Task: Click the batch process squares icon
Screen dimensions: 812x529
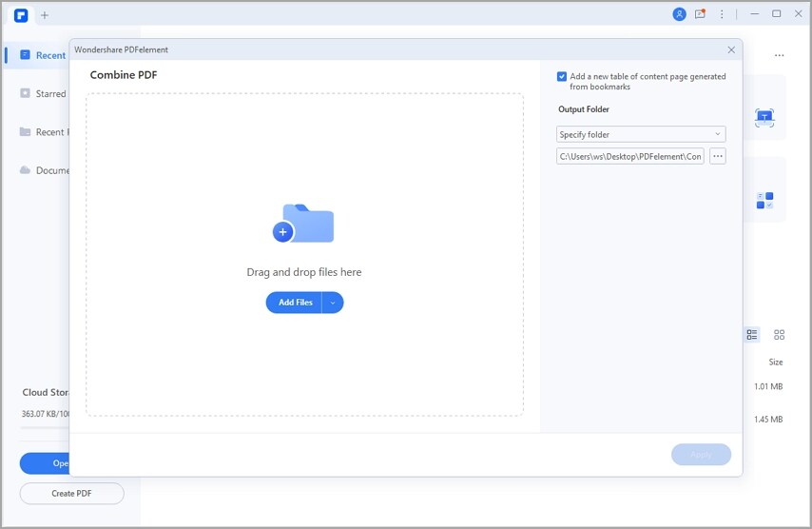Action: click(764, 201)
